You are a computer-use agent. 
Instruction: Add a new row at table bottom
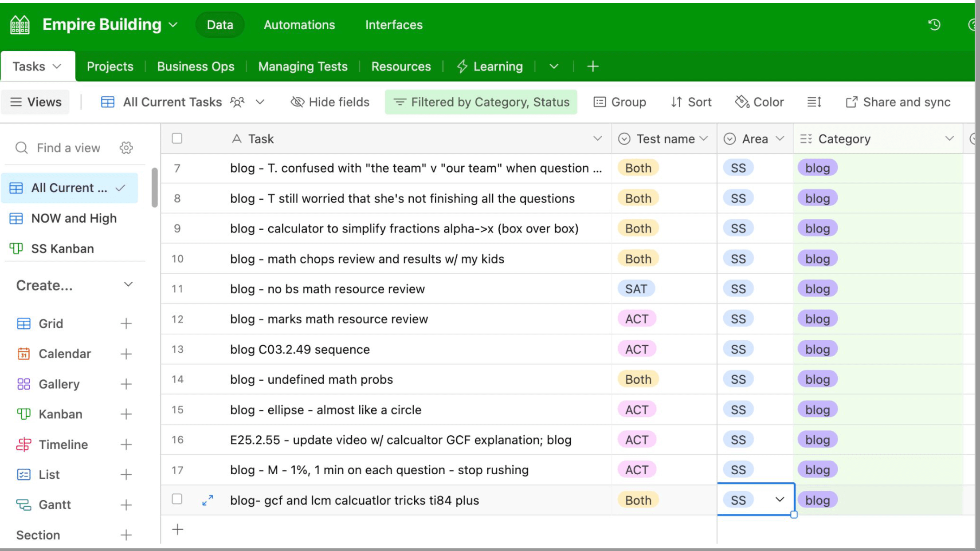[x=178, y=529]
